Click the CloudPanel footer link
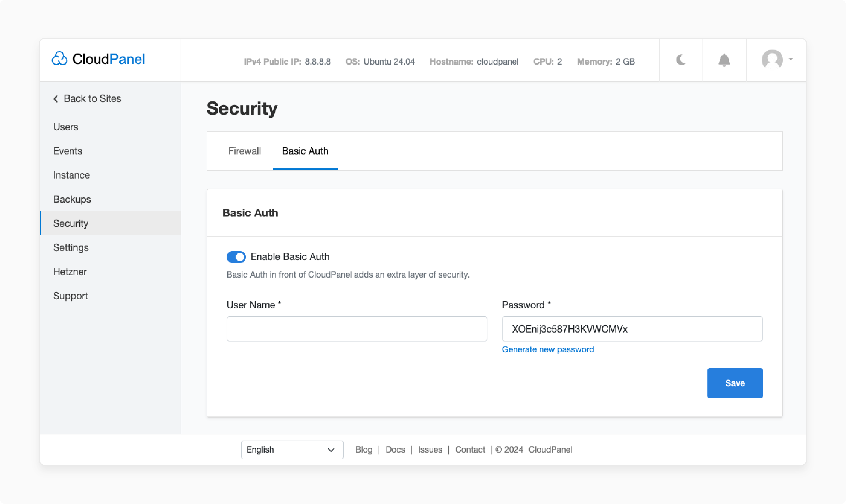Screen dimensions: 846x504 point(550,450)
